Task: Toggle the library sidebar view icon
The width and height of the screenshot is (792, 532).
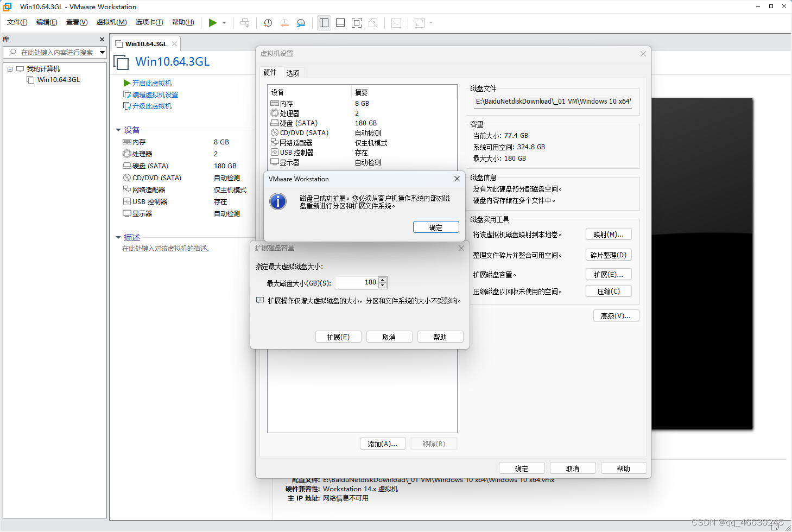Action: point(324,23)
